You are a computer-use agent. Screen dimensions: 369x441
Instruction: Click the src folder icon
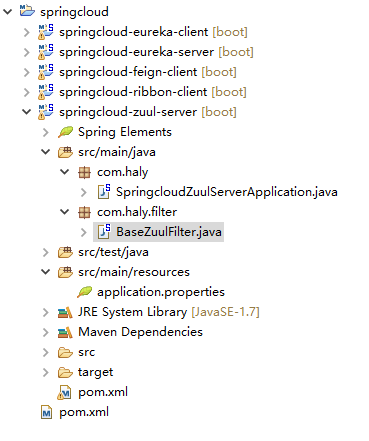[x=65, y=352]
